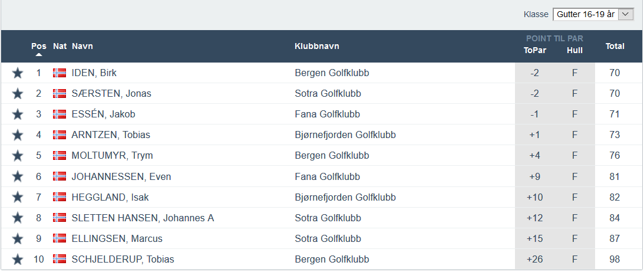Click Hull column header
The width and height of the screenshot is (644, 272).
(x=574, y=50)
